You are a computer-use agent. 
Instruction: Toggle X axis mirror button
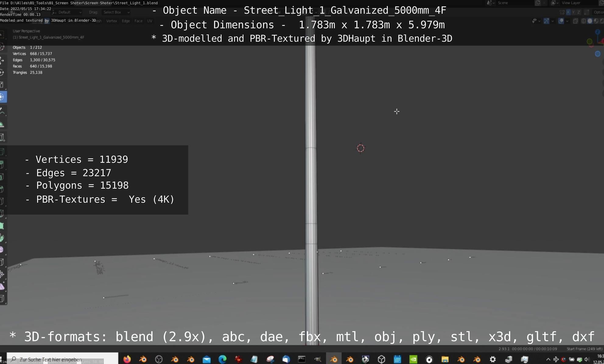tap(568, 12)
